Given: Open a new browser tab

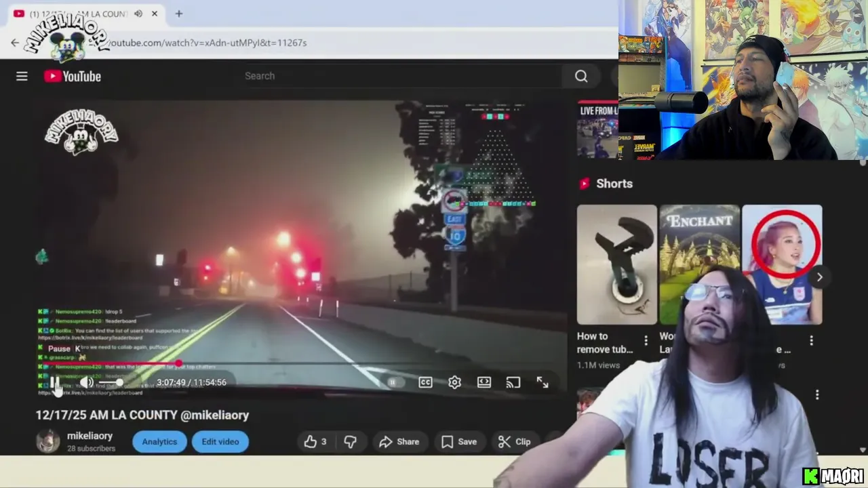Looking at the screenshot, I should pyautogui.click(x=179, y=14).
